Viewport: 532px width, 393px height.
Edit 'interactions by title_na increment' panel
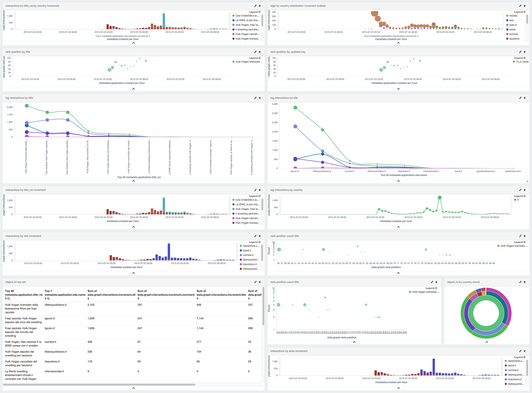(x=255, y=190)
